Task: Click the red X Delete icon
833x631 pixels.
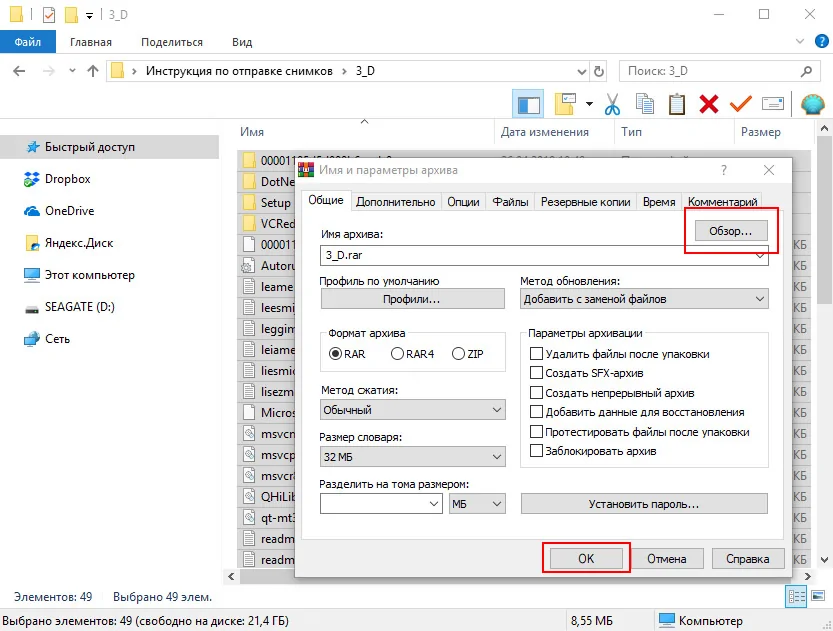Action: point(709,104)
